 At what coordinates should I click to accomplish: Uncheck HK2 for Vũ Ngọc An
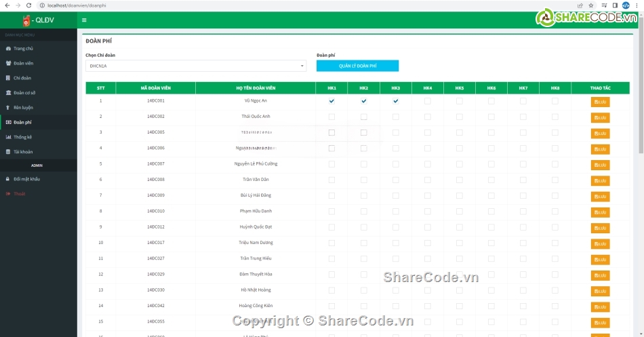(x=363, y=100)
